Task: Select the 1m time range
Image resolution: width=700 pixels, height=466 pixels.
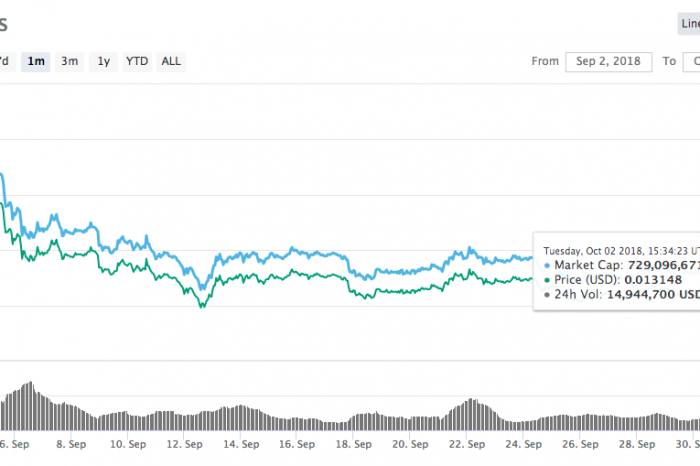Action: [x=36, y=62]
